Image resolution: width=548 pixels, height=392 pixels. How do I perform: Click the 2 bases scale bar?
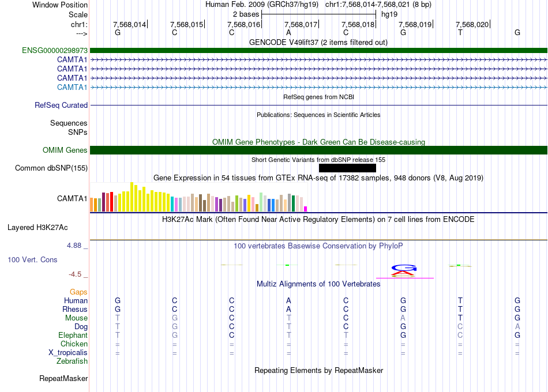(x=319, y=14)
